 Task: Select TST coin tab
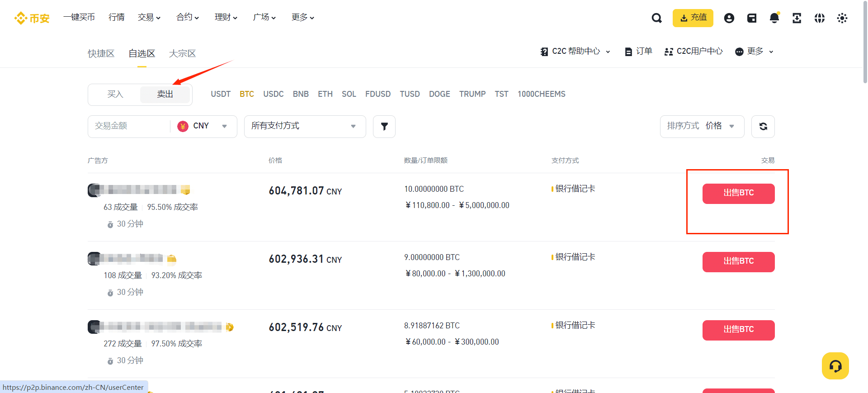point(501,94)
